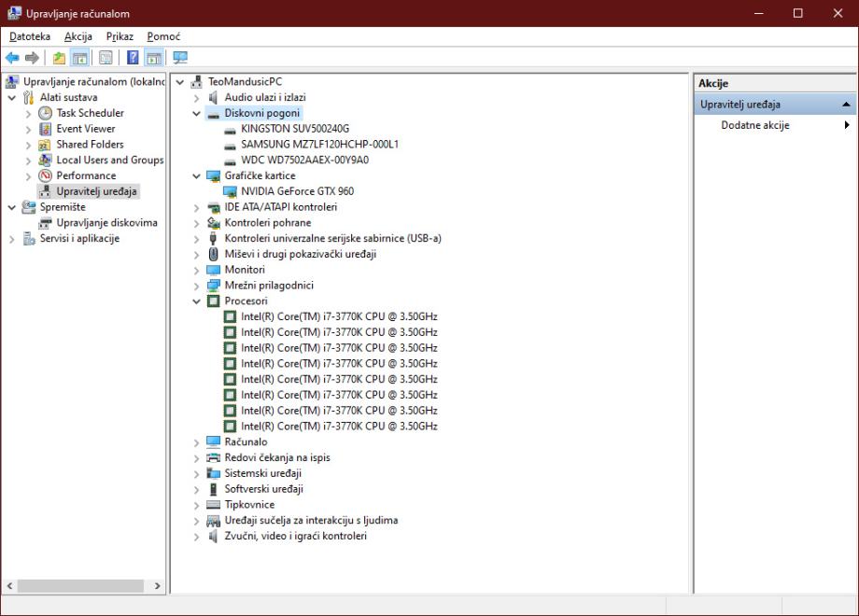Click the Event Viewer icon
859x616 pixels.
(x=45, y=129)
